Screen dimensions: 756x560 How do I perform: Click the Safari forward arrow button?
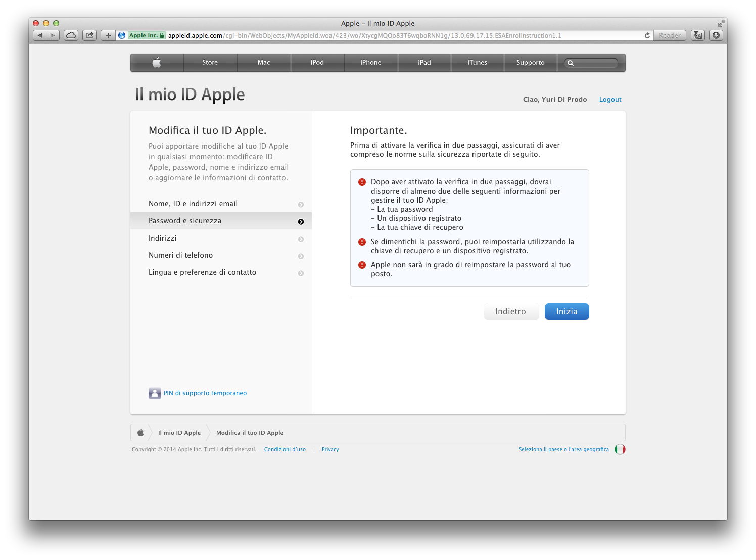click(53, 35)
